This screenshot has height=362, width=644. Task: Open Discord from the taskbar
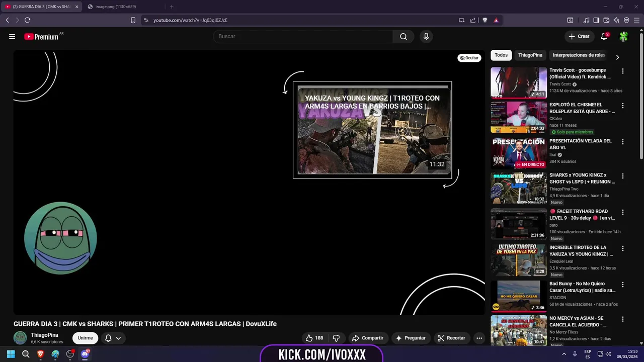point(85,354)
